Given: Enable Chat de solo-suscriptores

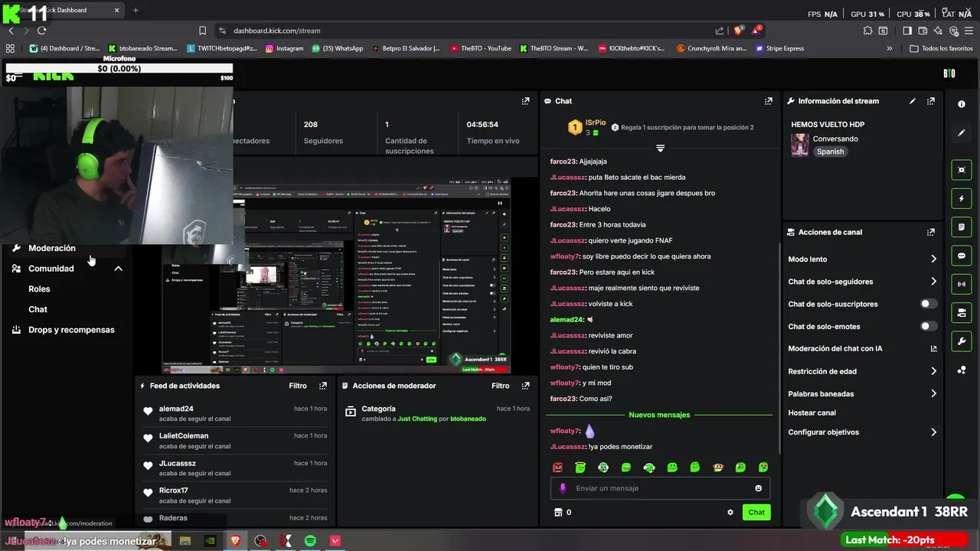Looking at the screenshot, I should tap(928, 304).
